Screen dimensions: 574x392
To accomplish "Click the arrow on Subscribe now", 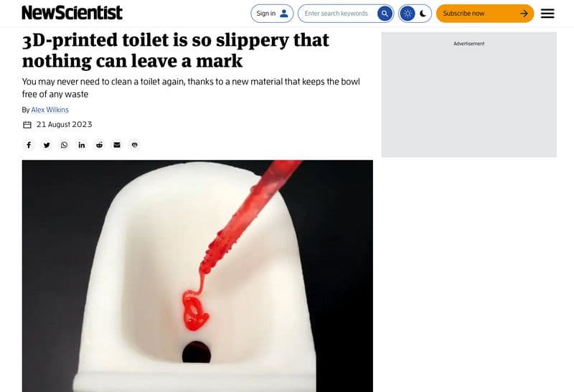I will click(x=524, y=14).
